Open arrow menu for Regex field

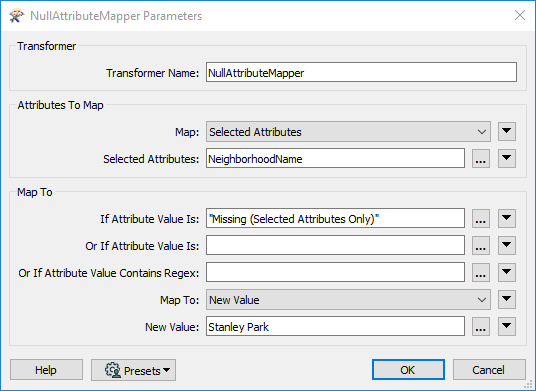pos(507,272)
